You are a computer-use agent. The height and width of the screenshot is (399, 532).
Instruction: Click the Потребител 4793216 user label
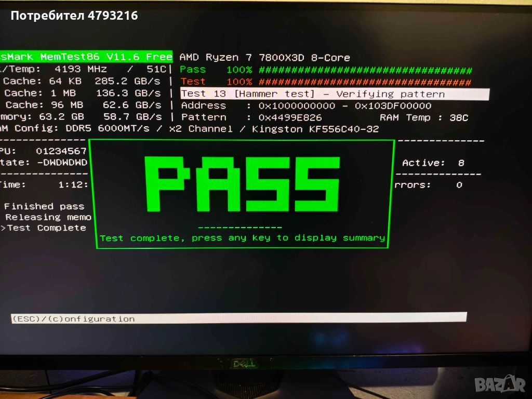pyautogui.click(x=74, y=16)
